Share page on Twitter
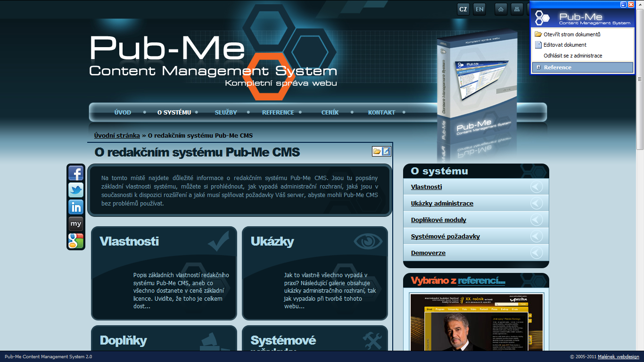Viewport: 644px width, 362px height. coord(76,190)
